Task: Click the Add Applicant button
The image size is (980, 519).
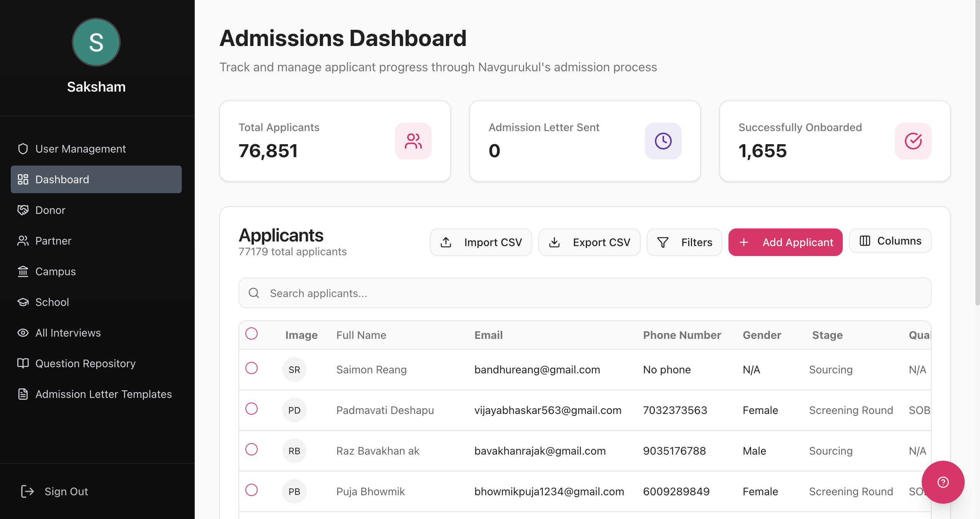Action: click(785, 242)
